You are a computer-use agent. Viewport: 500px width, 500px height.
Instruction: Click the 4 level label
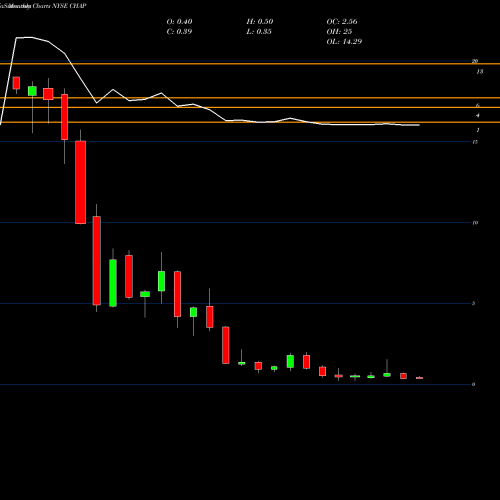click(478, 116)
